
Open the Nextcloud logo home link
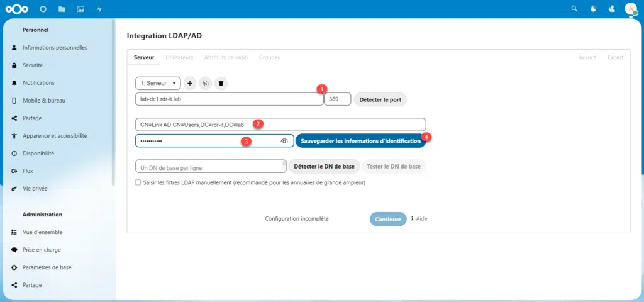pos(17,9)
